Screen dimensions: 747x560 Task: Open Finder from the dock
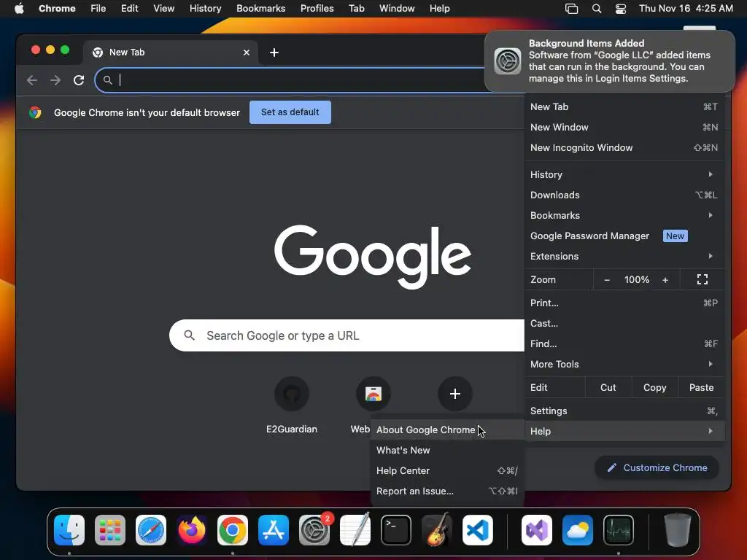(x=69, y=530)
